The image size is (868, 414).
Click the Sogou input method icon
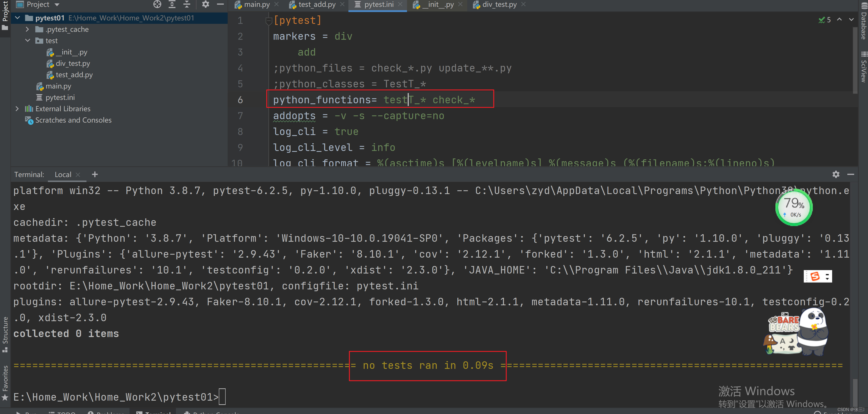(815, 276)
